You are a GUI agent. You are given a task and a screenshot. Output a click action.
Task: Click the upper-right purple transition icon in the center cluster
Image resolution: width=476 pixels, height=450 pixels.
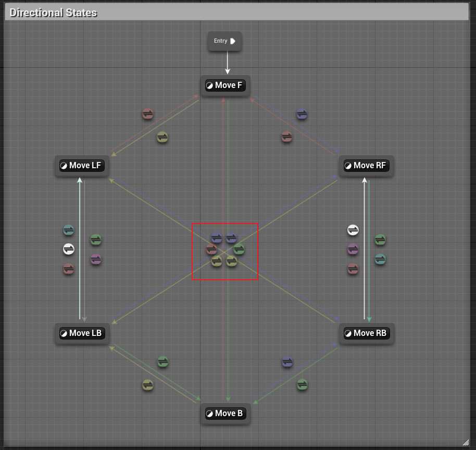[231, 238]
